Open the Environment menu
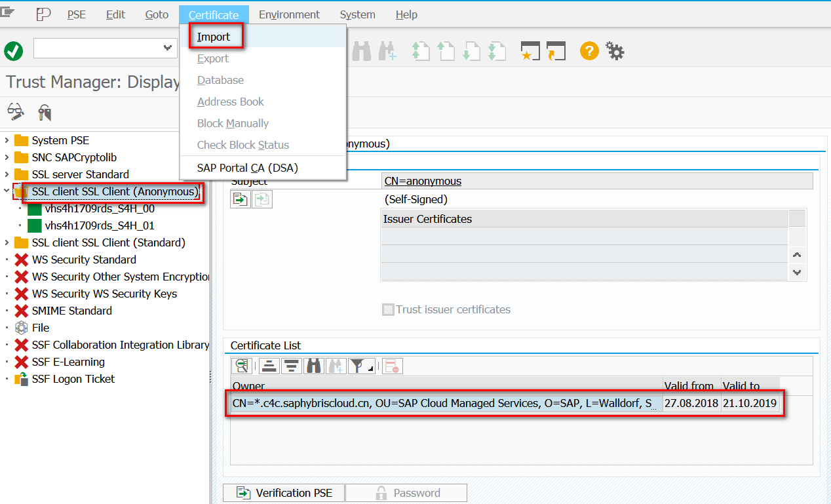The height and width of the screenshot is (504, 831). click(x=289, y=14)
